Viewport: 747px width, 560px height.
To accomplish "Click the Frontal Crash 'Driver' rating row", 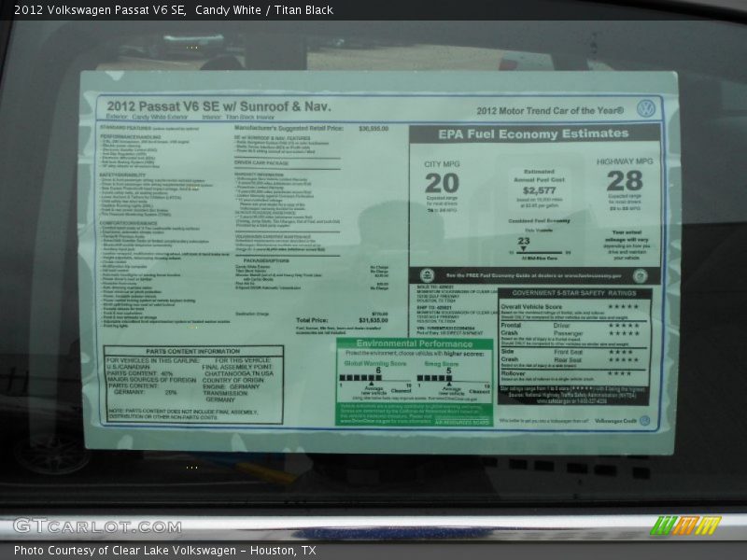I will [596, 325].
